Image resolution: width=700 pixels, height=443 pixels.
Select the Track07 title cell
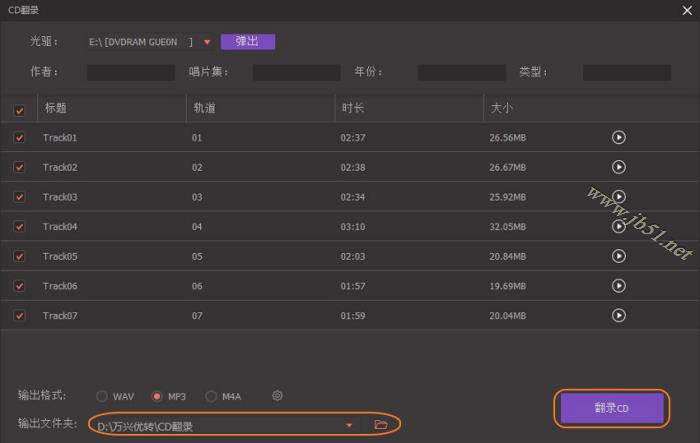click(x=60, y=316)
